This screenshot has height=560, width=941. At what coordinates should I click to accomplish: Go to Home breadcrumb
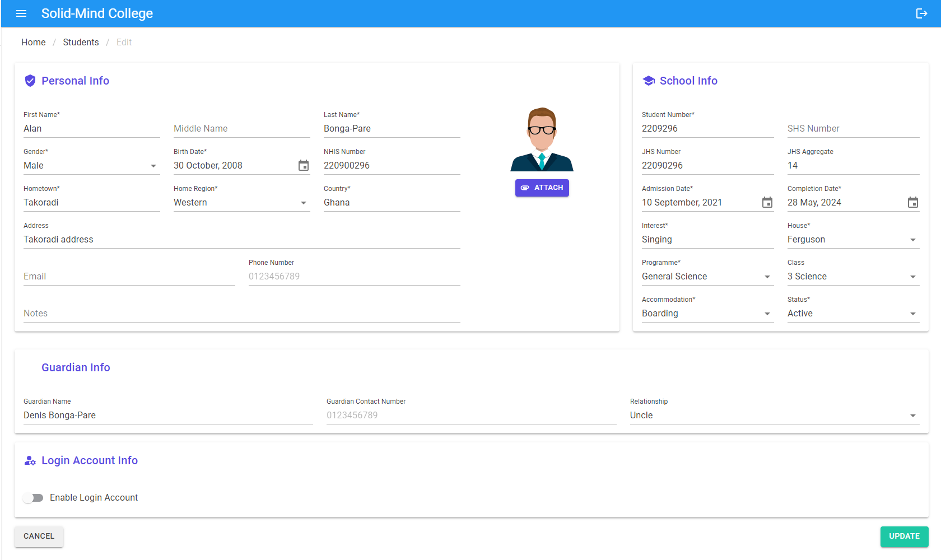34,43
